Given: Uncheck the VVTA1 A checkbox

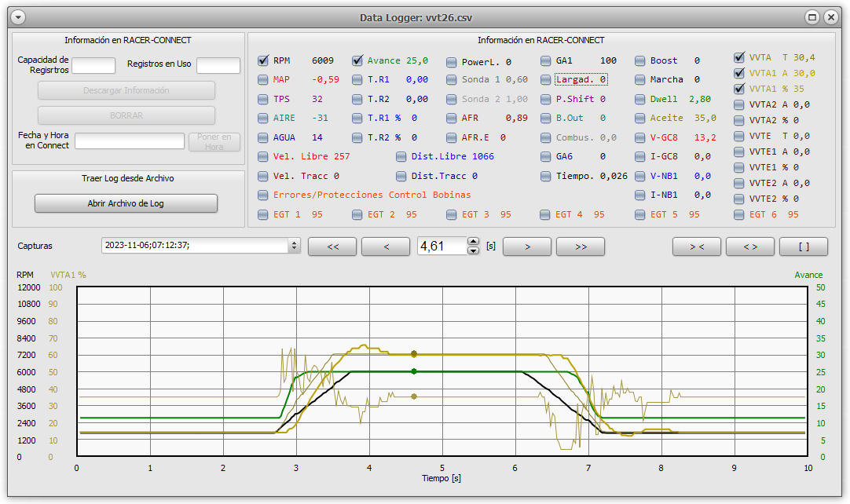Looking at the screenshot, I should click(x=739, y=73).
